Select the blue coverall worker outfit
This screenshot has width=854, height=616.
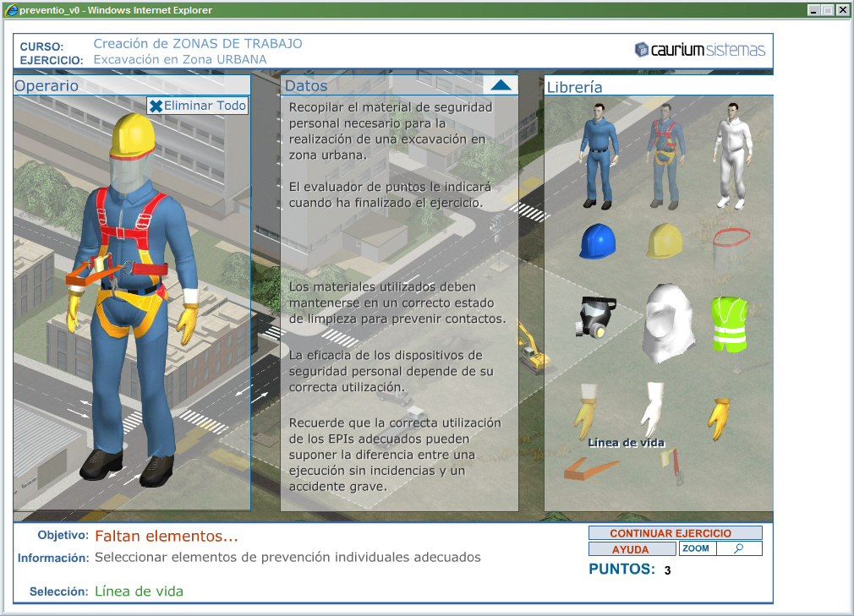(599, 155)
